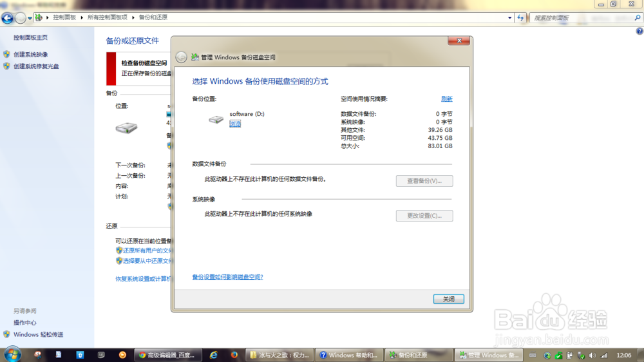Screen dimensions: 644x362
Task: Switch to the 管理 Windows 备 taskbar window
Action: tap(489, 355)
